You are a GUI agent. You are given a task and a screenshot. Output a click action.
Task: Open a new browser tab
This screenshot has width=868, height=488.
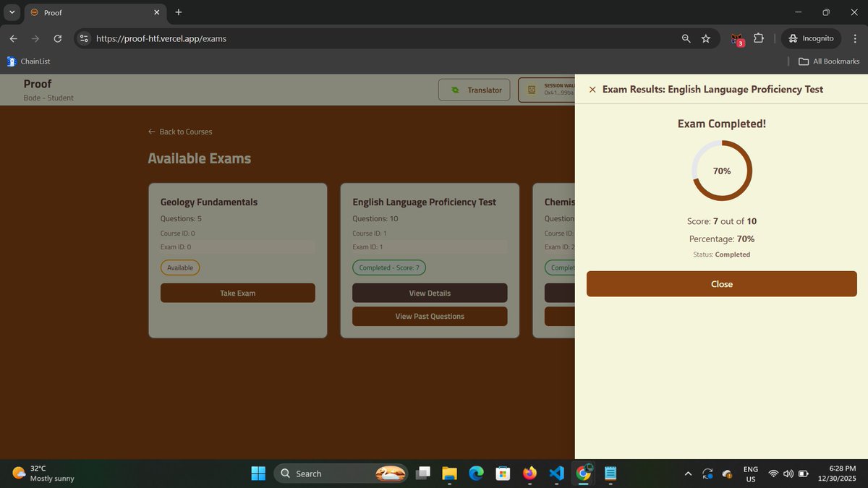179,12
